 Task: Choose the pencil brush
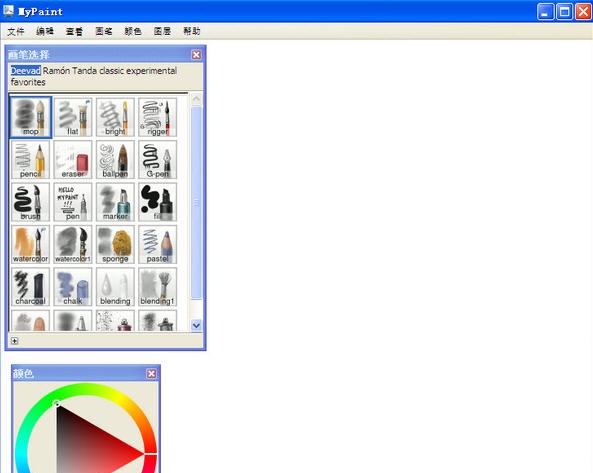click(x=31, y=160)
